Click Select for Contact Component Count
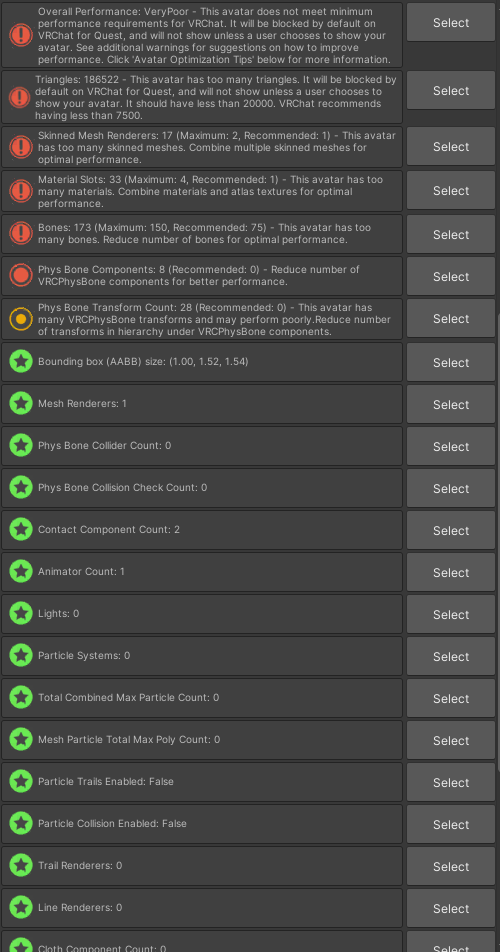Image resolution: width=500 pixels, height=952 pixels. coord(451,530)
